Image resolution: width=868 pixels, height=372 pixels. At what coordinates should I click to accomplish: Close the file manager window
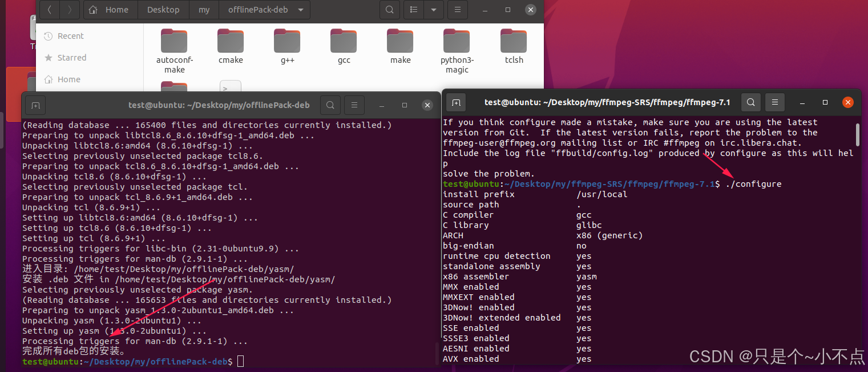[531, 10]
